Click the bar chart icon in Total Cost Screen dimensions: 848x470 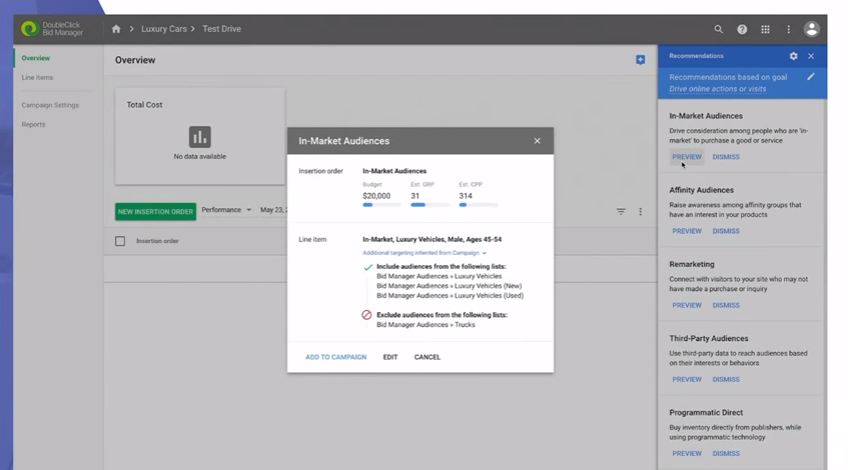(x=200, y=137)
